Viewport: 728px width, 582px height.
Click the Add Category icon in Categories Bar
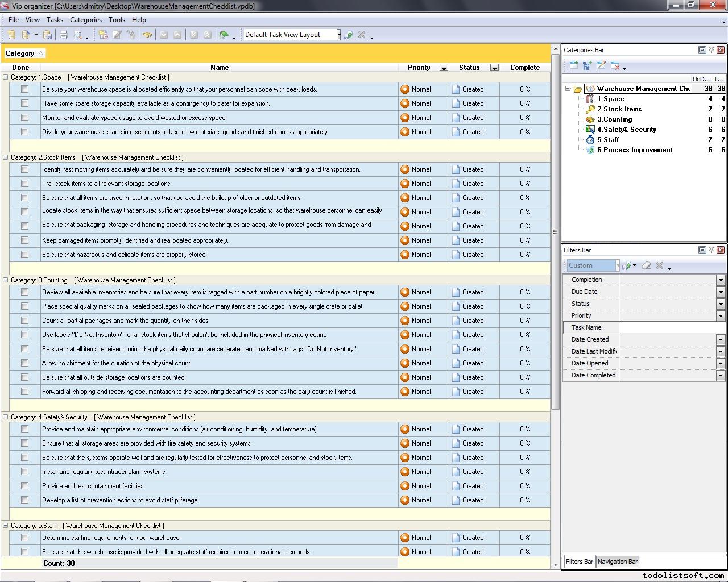(573, 66)
